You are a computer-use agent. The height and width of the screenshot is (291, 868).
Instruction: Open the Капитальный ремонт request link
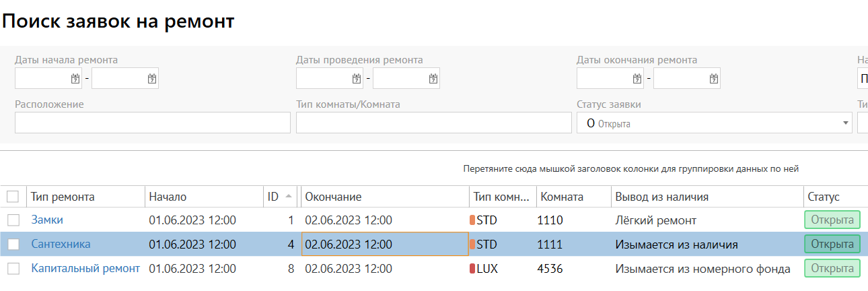pos(85,269)
